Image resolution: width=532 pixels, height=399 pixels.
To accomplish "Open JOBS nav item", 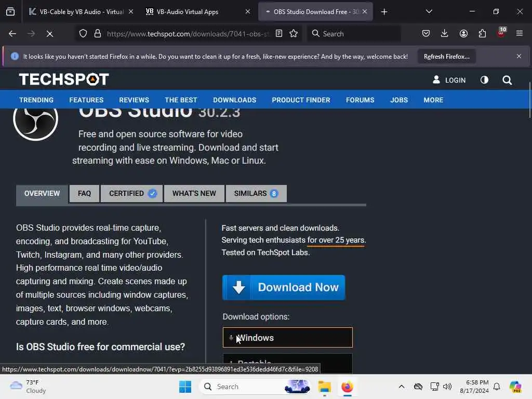I will point(399,100).
